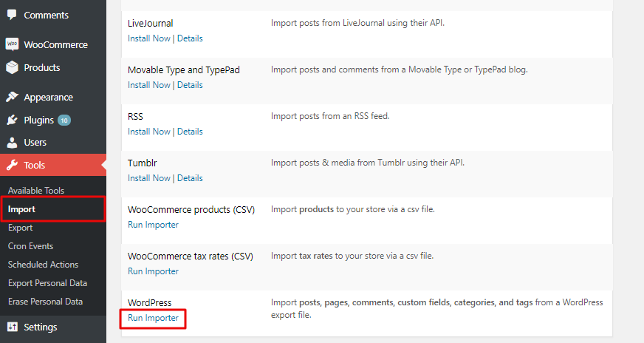Viewport: 644px width, 343px height.
Task: Click the Comments speech bubble icon
Action: (x=12, y=15)
